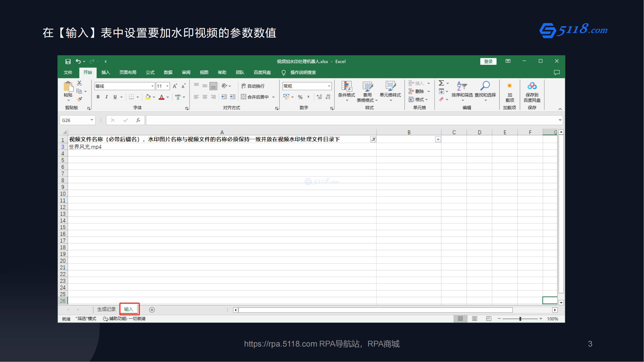Click the Paste clipboard icon

68,87
